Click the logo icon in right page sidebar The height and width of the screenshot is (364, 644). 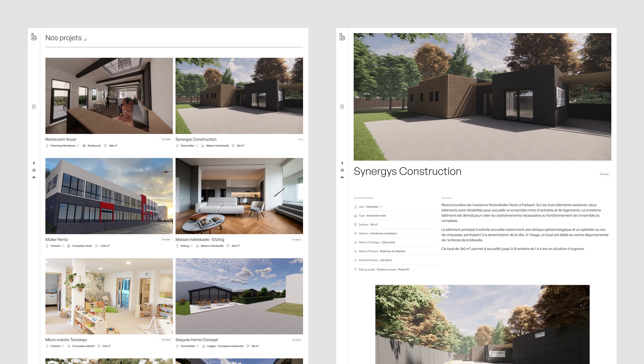[342, 37]
